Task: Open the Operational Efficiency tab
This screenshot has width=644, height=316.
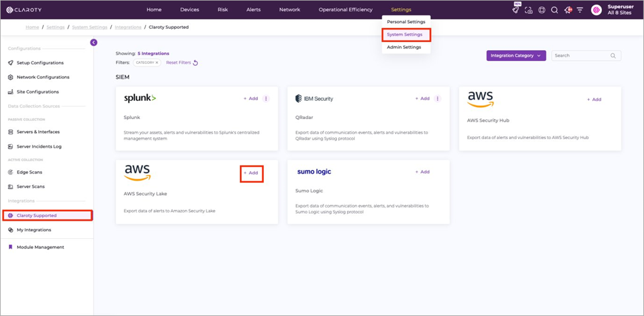Action: point(346,10)
